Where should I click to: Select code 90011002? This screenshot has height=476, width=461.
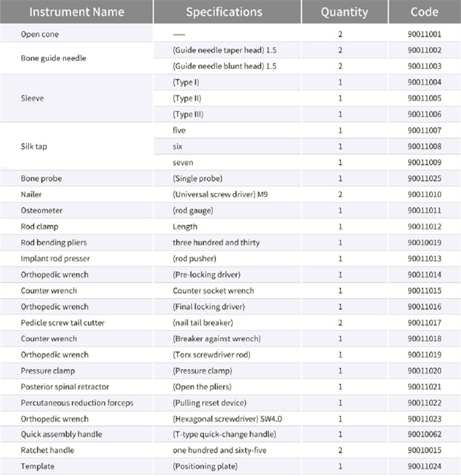424,50
